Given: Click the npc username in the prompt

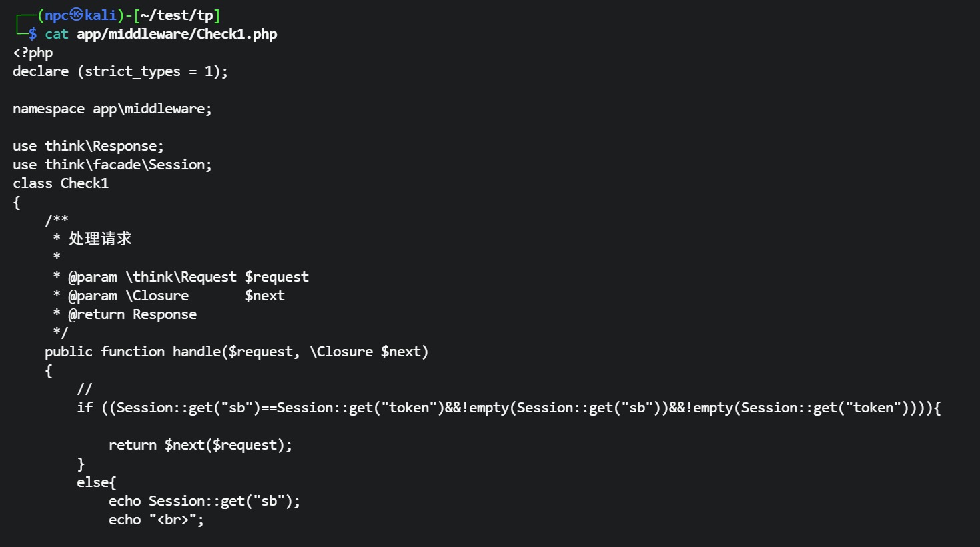Looking at the screenshot, I should coord(57,15).
